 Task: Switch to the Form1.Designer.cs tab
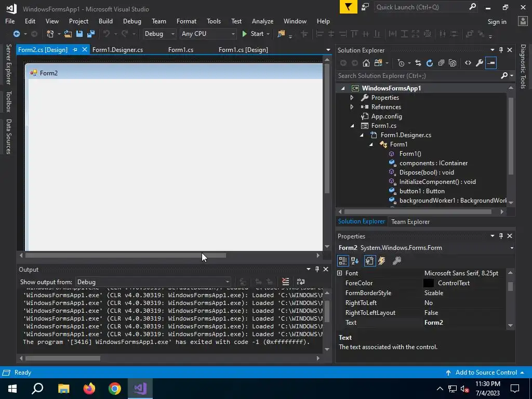(x=117, y=49)
